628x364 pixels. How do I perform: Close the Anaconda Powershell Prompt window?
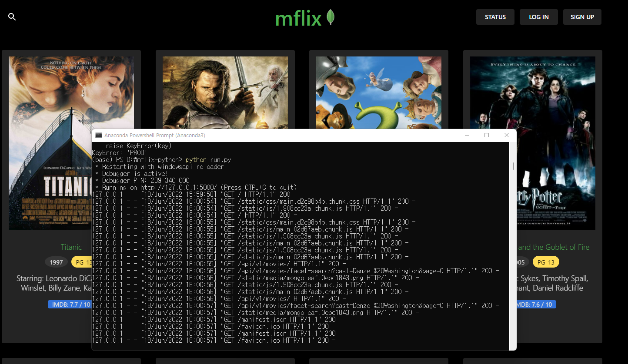506,135
